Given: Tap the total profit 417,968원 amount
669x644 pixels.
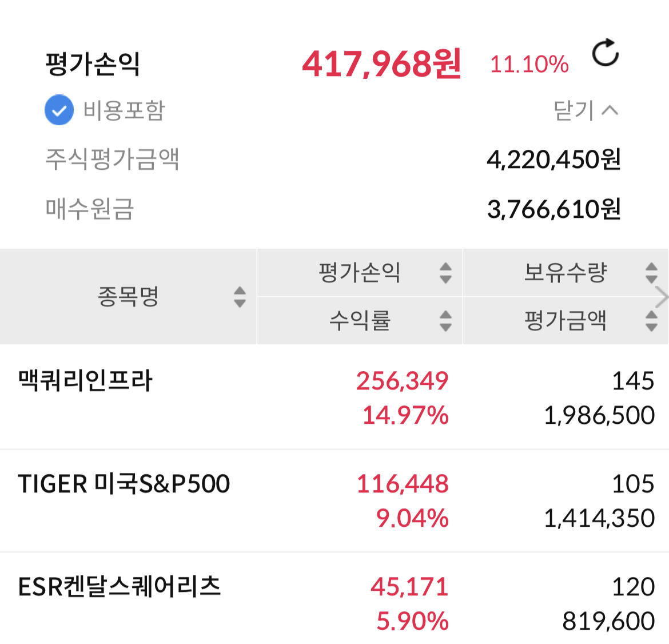Looking at the screenshot, I should click(x=381, y=63).
